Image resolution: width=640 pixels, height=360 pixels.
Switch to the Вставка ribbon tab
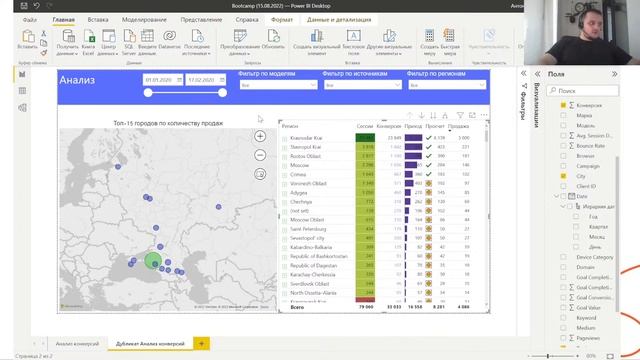point(98,20)
